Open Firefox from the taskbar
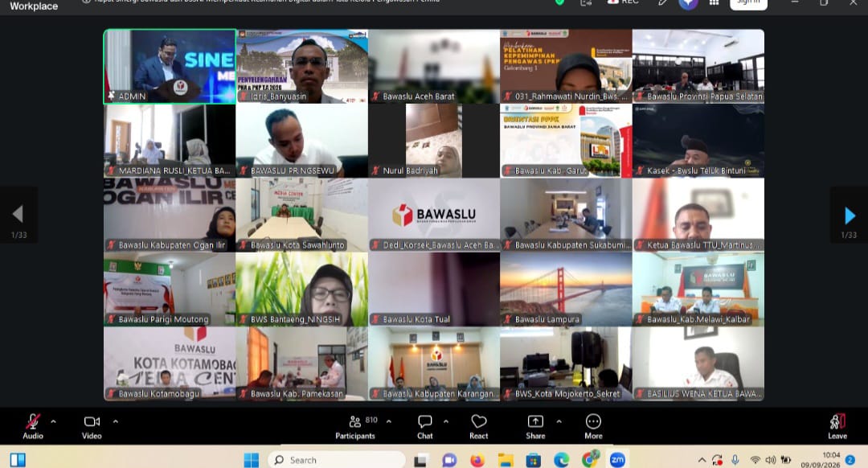 [x=477, y=460]
